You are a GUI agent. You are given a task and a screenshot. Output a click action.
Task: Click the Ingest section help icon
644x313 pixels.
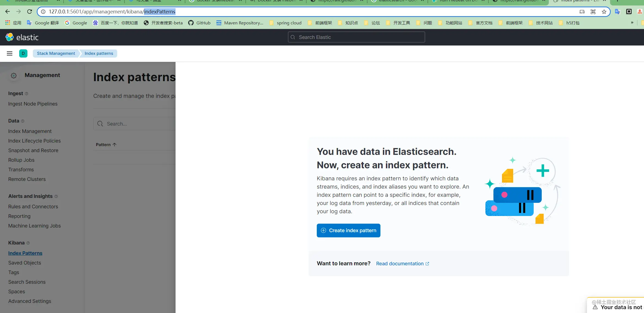tap(27, 94)
